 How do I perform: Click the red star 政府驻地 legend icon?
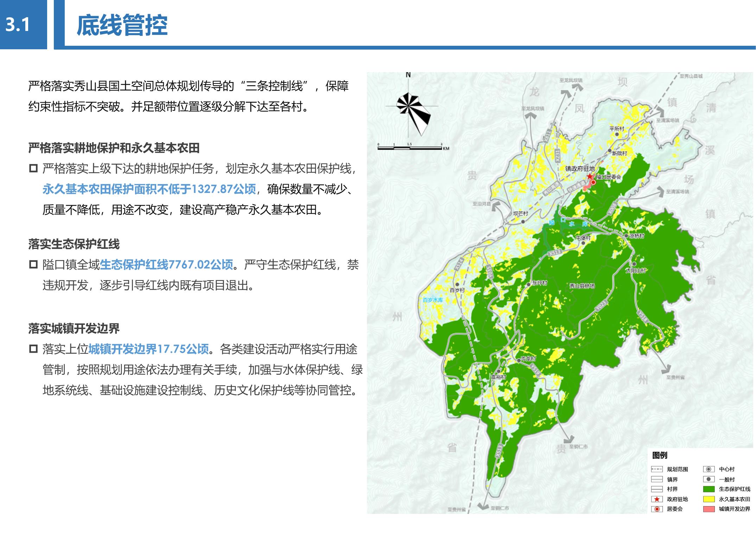click(x=656, y=499)
